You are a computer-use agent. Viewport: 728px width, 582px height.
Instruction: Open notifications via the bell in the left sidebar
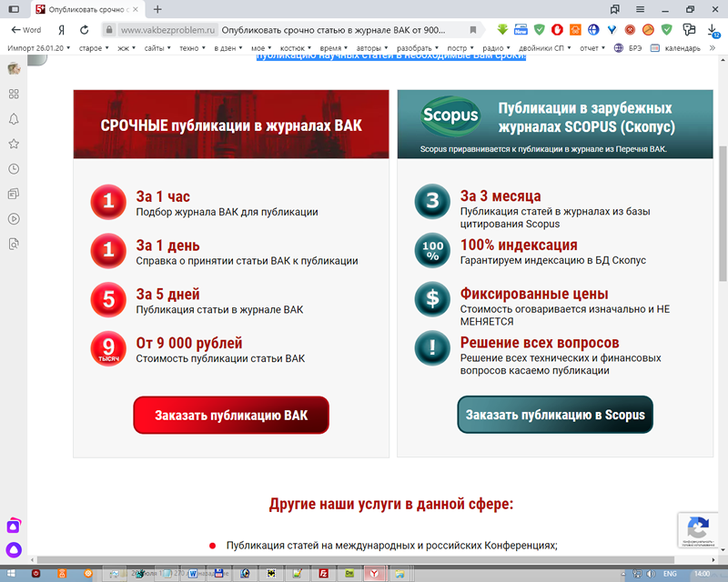coord(13,119)
